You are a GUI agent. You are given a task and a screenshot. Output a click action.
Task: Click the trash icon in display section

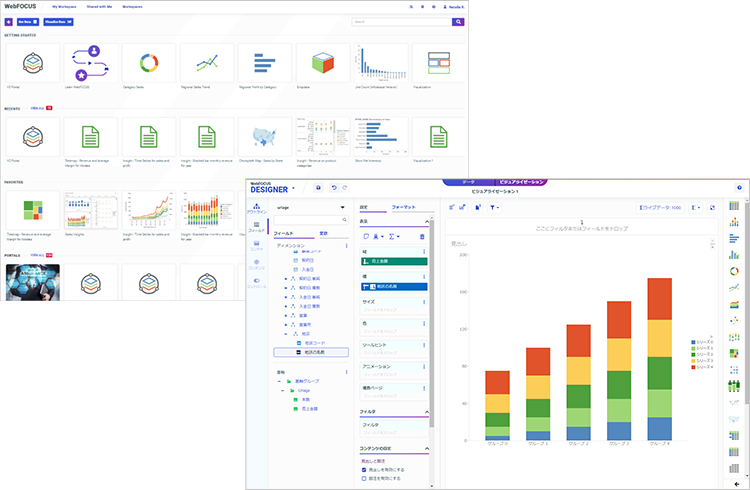422,236
